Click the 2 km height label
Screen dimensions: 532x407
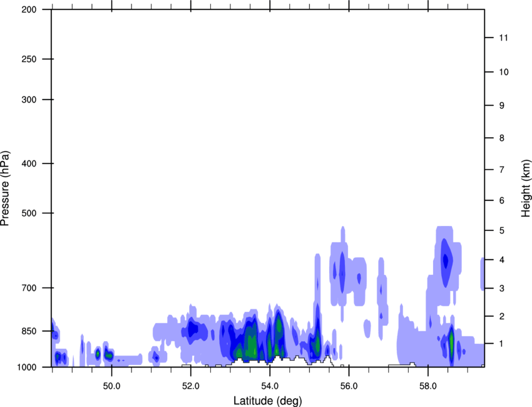[502, 316]
